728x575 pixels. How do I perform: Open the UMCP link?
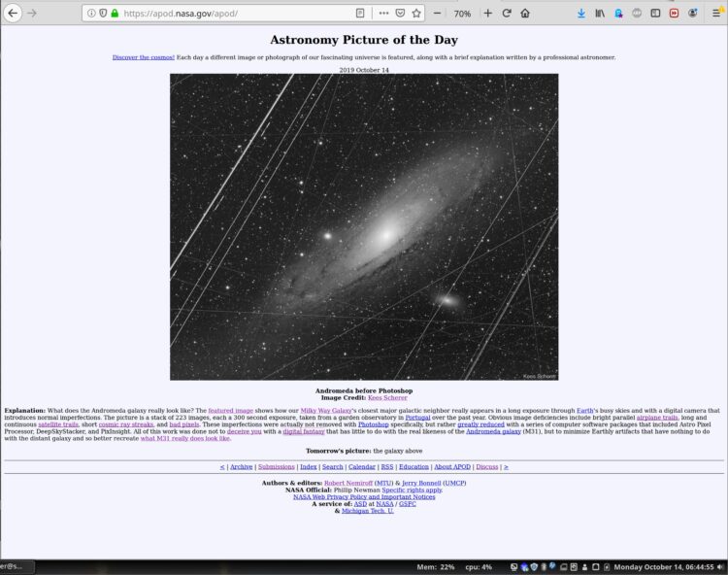[454, 483]
